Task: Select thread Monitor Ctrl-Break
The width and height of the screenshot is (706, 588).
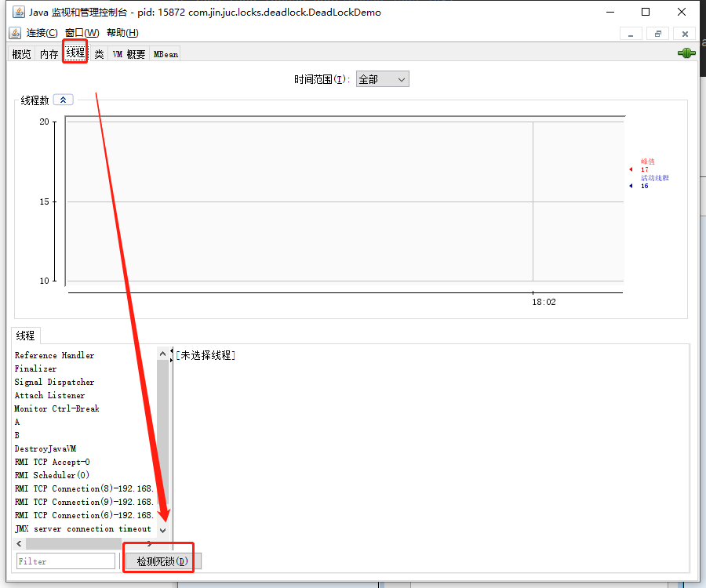Action: point(56,408)
